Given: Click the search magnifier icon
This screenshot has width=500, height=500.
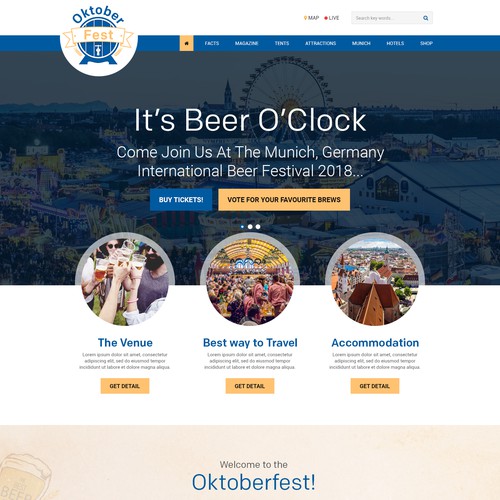Looking at the screenshot, I should pyautogui.click(x=426, y=18).
